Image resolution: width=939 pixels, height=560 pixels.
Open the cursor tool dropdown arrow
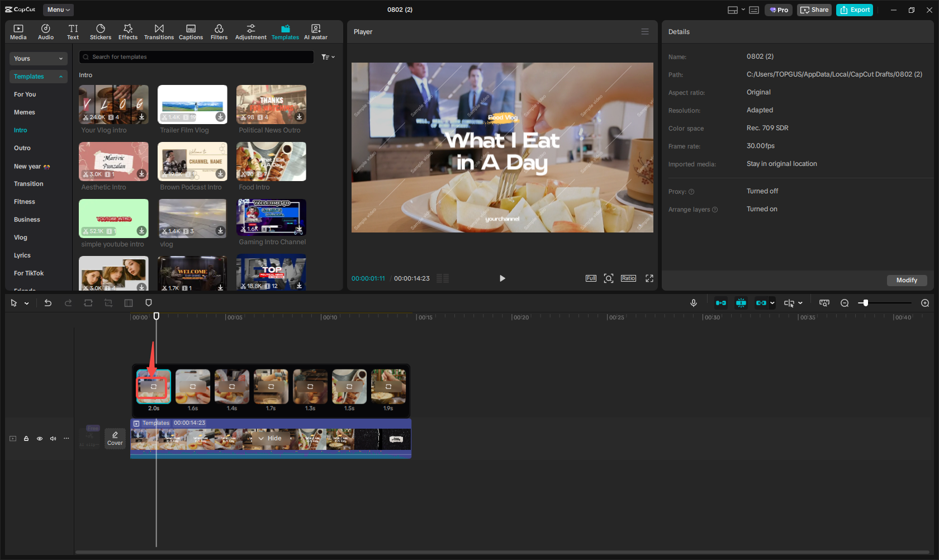[26, 302]
